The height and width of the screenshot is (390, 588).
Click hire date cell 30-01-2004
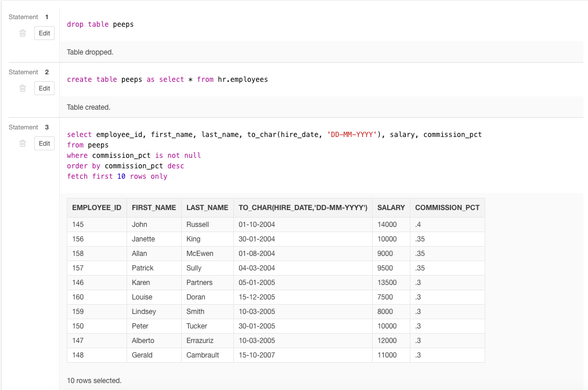point(303,239)
